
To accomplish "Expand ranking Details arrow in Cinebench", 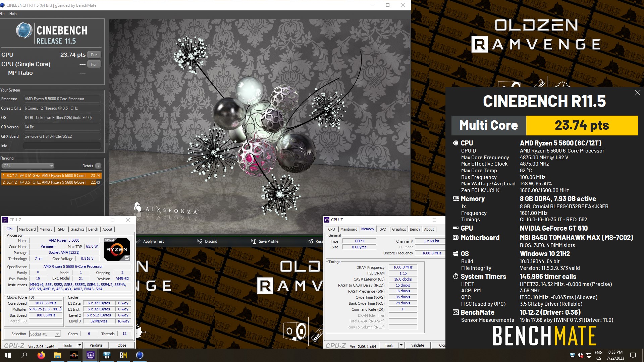I will [x=98, y=166].
